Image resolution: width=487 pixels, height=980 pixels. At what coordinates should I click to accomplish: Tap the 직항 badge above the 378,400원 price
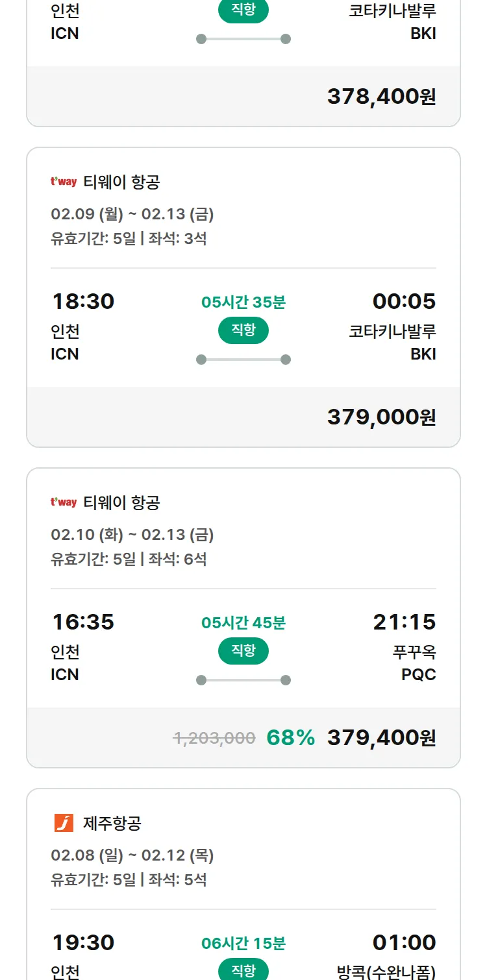coord(243,11)
